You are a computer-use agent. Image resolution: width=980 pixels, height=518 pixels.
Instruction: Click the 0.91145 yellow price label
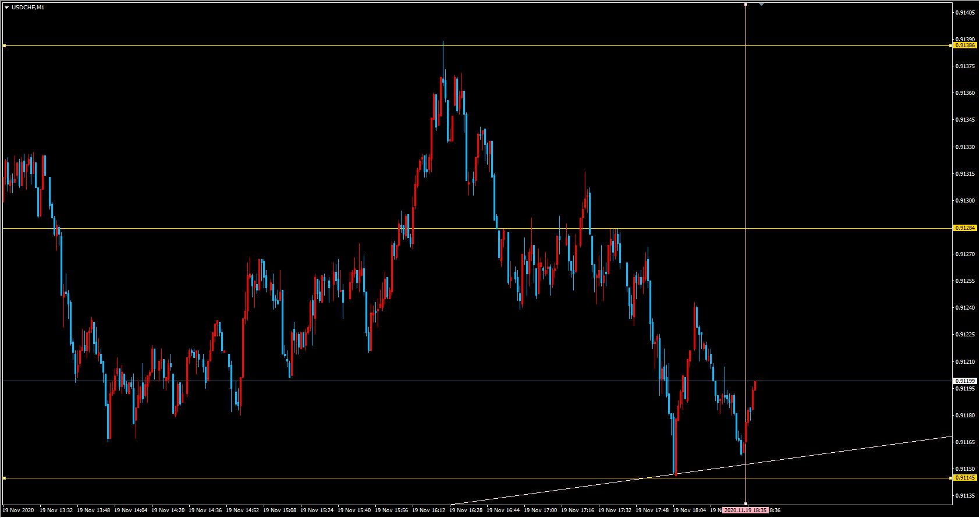[x=965, y=478]
